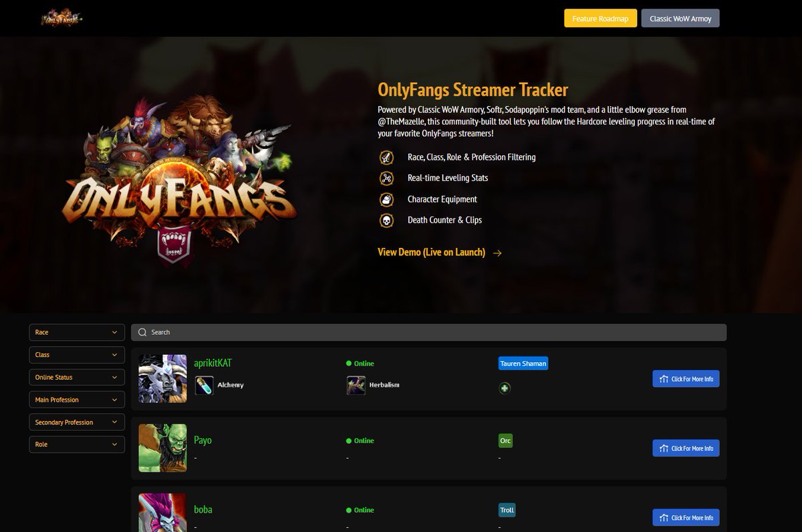802x532 pixels.
Task: Open the Classic WoW Armory button
Action: point(680,18)
